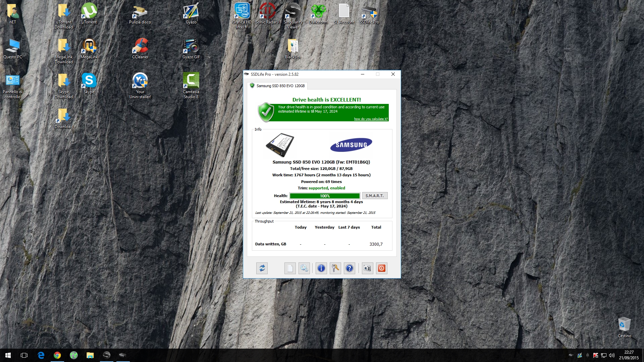Image resolution: width=644 pixels, height=362 pixels.
Task: Click the red power exit icon
Action: coord(382,268)
